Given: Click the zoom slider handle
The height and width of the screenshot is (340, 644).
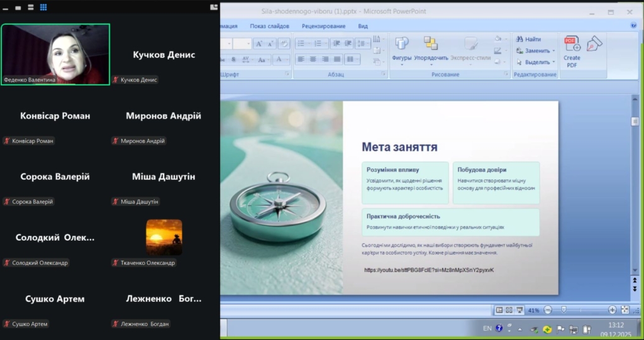Looking at the screenshot, I should click(563, 310).
